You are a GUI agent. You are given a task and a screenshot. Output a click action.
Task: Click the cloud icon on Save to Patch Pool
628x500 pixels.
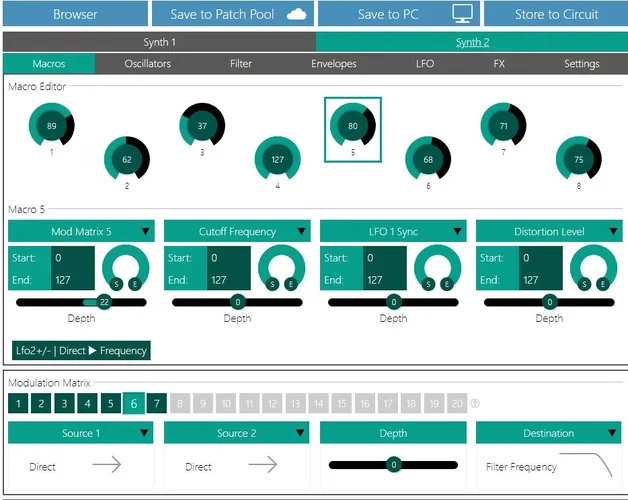(296, 14)
